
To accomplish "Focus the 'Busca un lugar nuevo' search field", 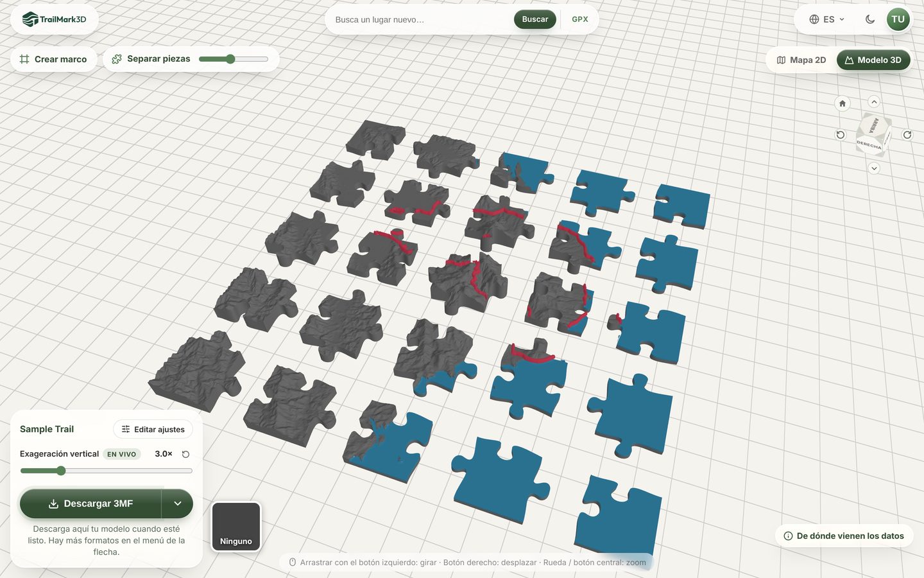I will click(x=420, y=19).
